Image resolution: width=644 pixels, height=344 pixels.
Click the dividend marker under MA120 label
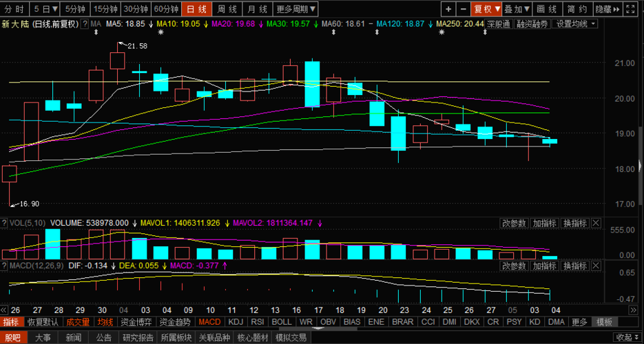tap(377, 32)
